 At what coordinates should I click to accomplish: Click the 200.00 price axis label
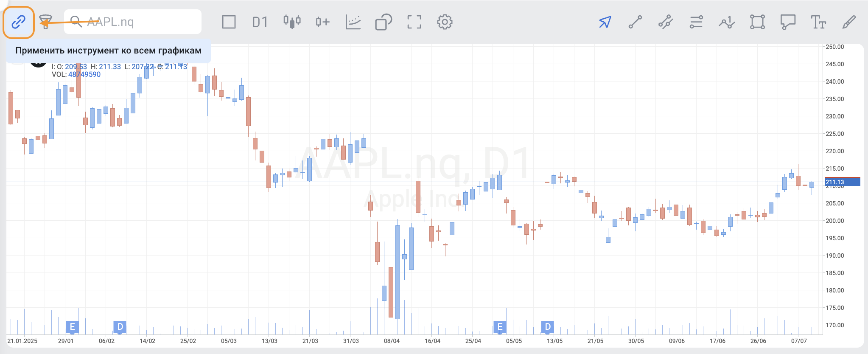tap(835, 221)
